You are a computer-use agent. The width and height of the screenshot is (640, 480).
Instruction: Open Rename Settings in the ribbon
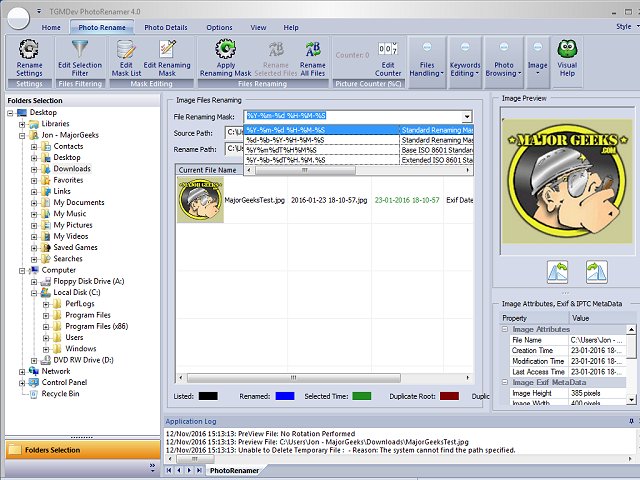coord(29,58)
